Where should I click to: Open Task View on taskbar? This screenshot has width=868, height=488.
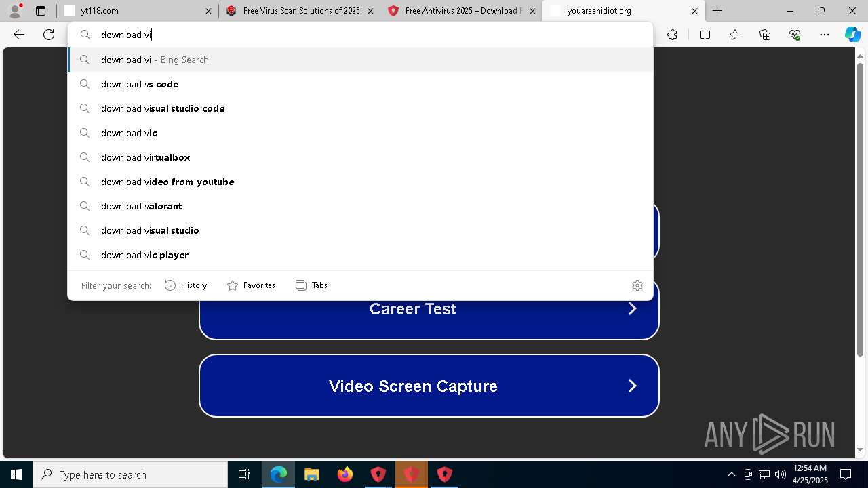tap(244, 474)
